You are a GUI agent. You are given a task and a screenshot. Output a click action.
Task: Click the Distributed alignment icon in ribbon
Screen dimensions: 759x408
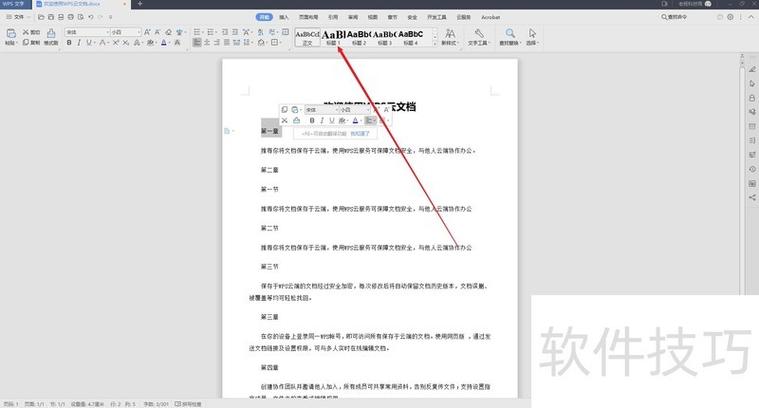click(x=237, y=43)
